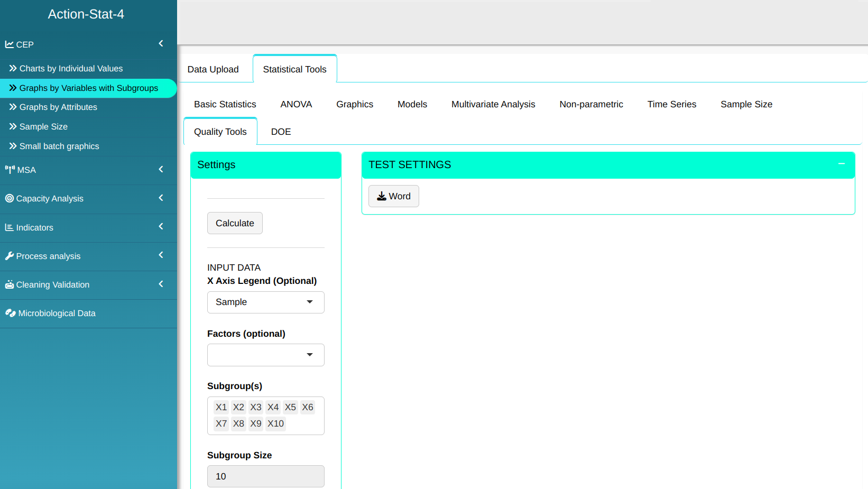Click the Indicators bar chart icon
This screenshot has height=489, width=868.
[x=10, y=227]
